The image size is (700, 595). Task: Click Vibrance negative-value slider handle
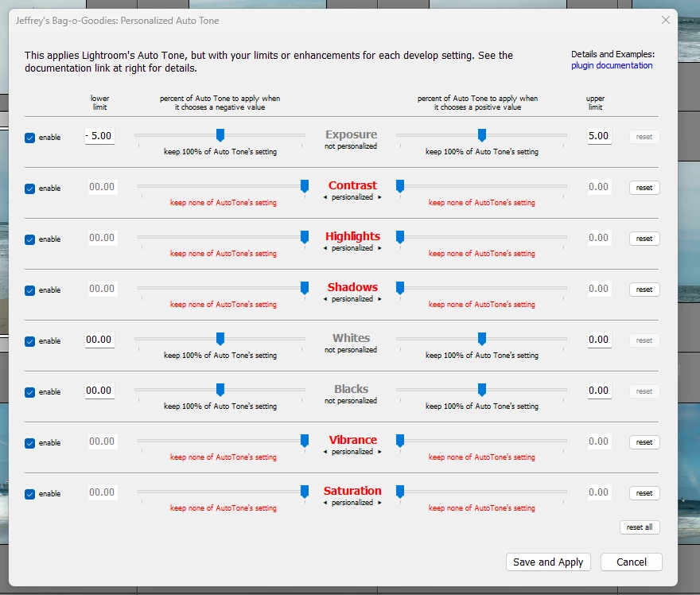tap(305, 441)
